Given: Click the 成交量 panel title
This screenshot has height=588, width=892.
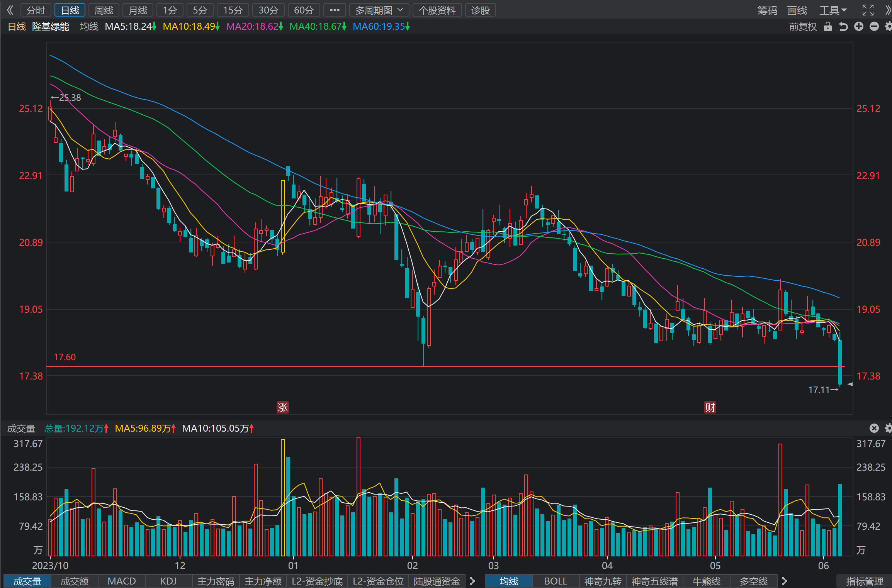Looking at the screenshot, I should [21, 428].
